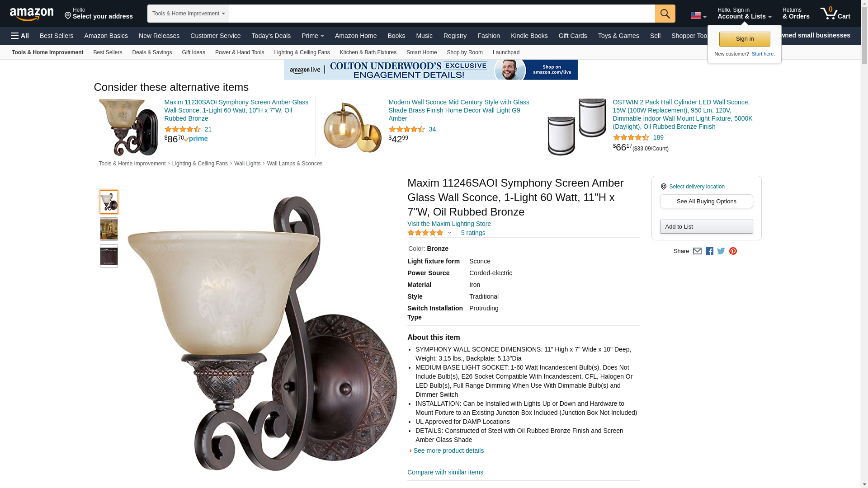
Task: Share on Facebook icon
Action: click(709, 251)
